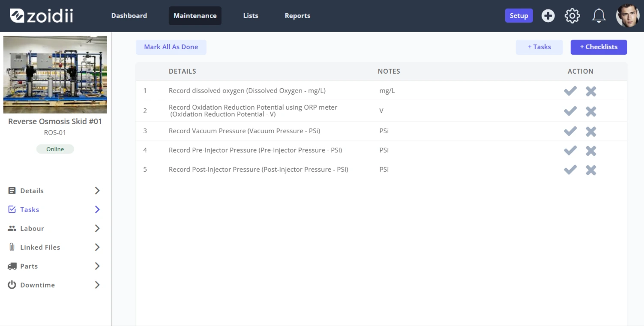Click the ACTION column header
The image size is (644, 326).
point(581,72)
